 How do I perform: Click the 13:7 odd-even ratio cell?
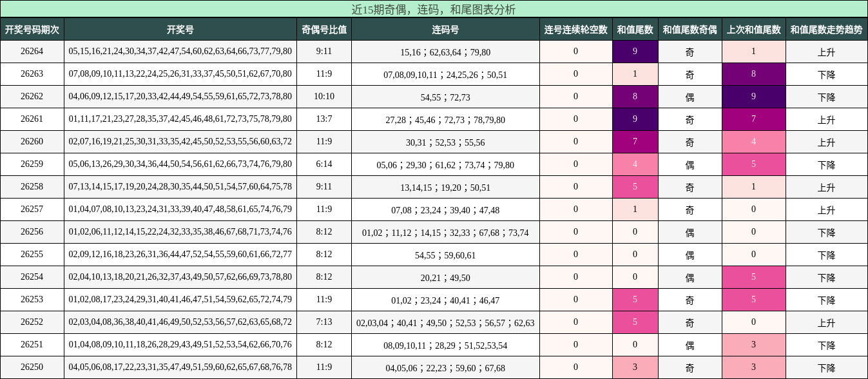click(x=324, y=119)
